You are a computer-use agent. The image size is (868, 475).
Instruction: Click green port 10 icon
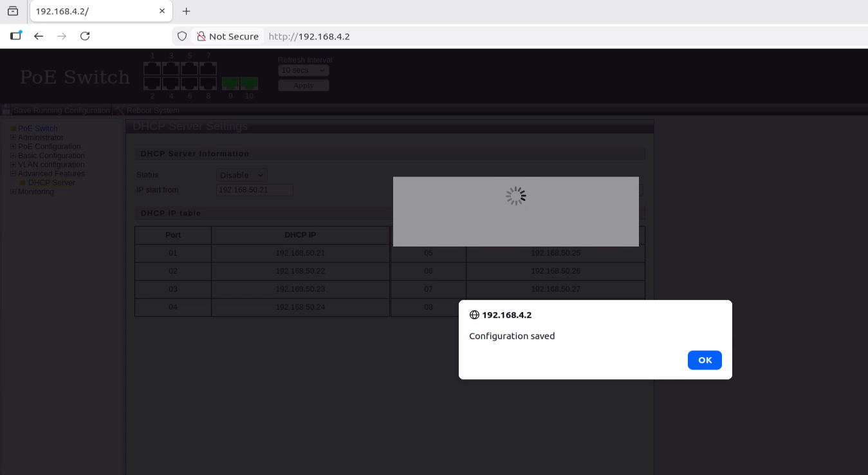(x=249, y=83)
